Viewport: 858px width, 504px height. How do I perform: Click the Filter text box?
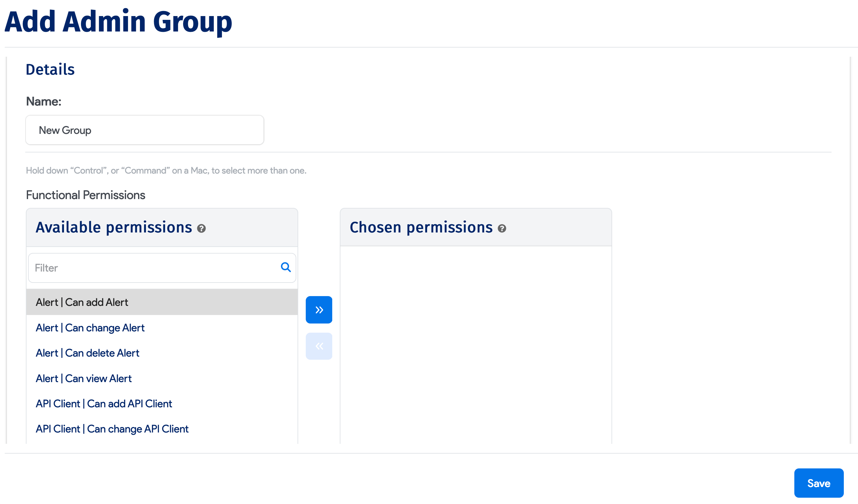[x=136, y=267]
